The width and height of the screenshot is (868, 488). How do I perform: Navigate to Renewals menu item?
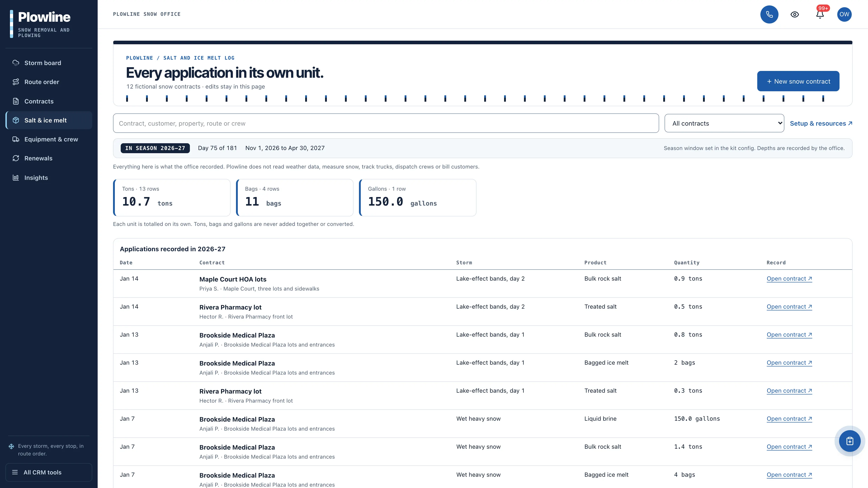[x=49, y=158]
